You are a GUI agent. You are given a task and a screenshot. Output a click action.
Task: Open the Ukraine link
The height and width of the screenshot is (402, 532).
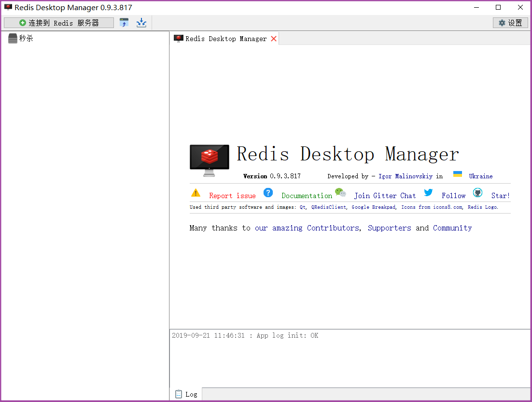pos(481,176)
